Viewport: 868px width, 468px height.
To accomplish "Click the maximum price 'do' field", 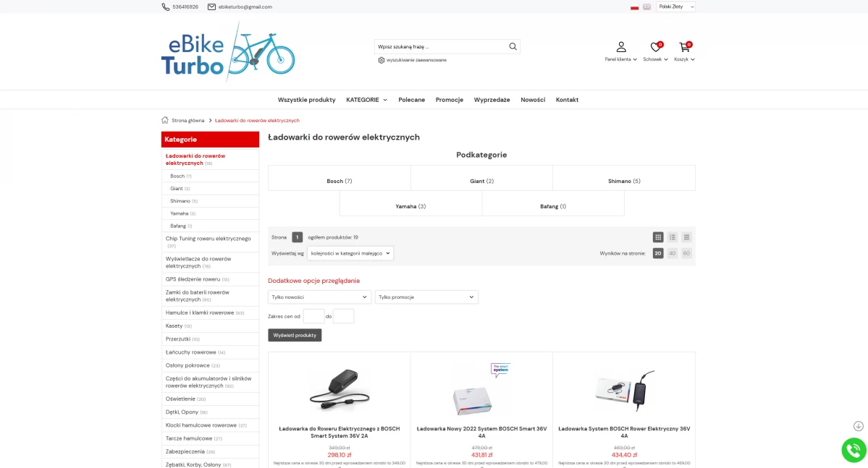I will (343, 316).
